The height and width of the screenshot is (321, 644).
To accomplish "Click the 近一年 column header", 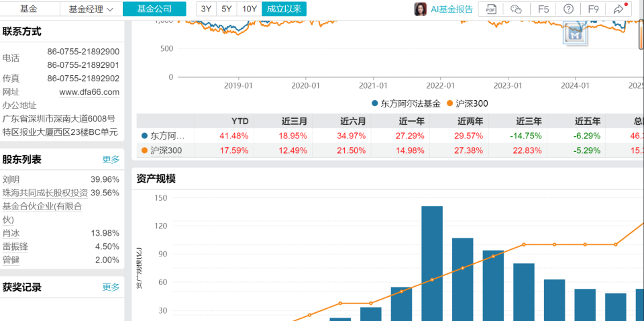I will pyautogui.click(x=411, y=122).
